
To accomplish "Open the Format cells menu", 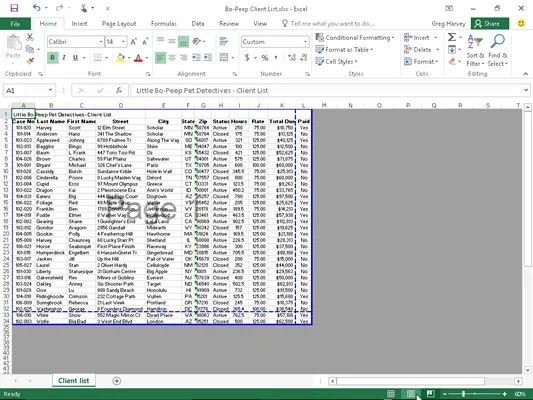I will [x=421, y=62].
